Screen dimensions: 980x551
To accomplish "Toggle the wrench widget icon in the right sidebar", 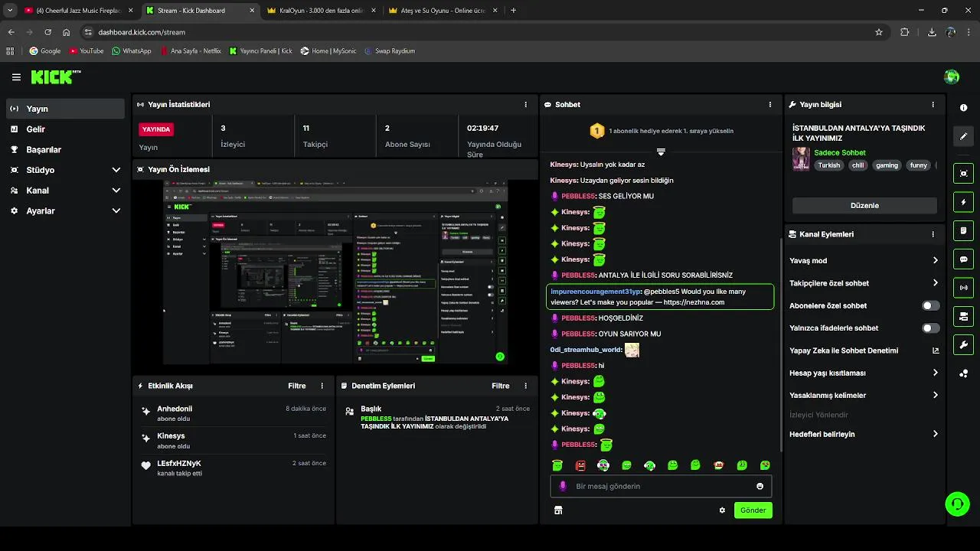I will pos(963,344).
